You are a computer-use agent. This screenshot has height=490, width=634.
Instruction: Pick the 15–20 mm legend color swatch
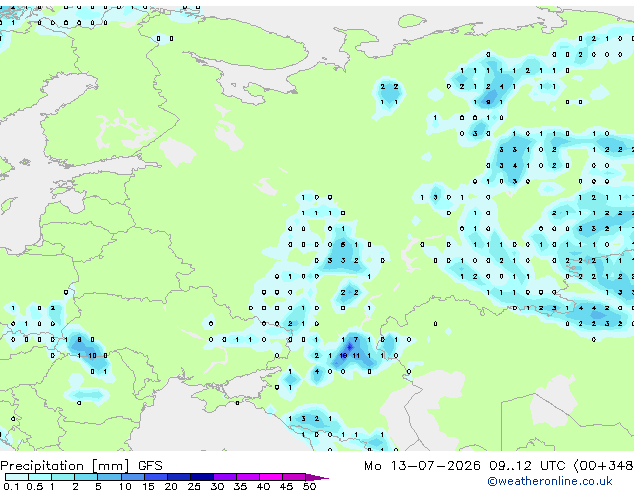[155, 477]
